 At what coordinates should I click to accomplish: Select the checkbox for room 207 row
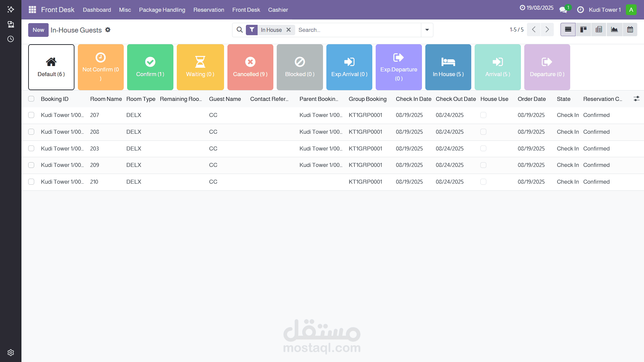[x=31, y=115]
